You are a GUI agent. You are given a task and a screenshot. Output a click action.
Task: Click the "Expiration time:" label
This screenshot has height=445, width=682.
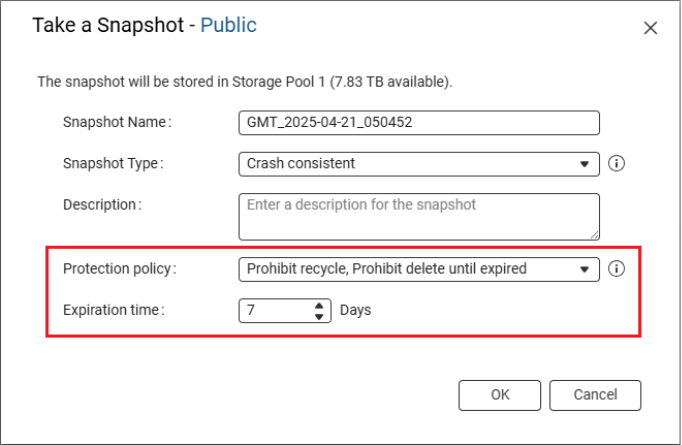[x=114, y=310]
